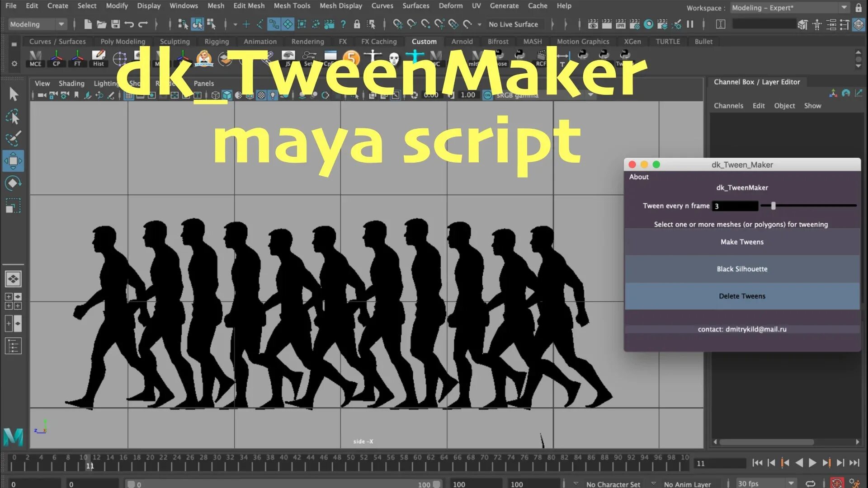Open the Outliner icon in left sidebar
The width and height of the screenshot is (868, 488).
coord(13,346)
